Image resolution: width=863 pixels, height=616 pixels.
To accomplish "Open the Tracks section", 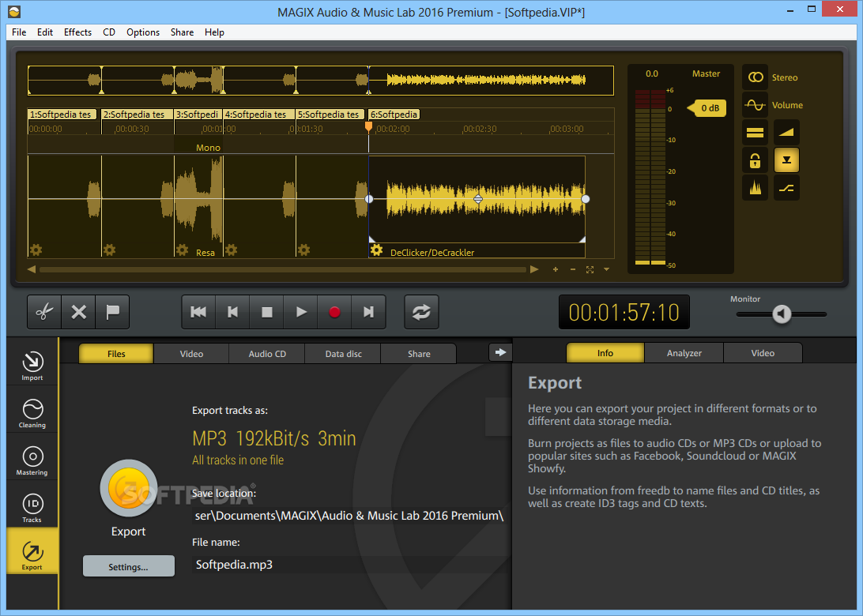I will 32,508.
